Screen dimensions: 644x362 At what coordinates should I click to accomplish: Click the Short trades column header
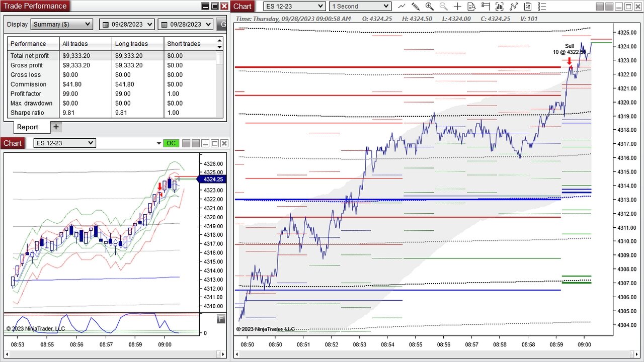(190, 44)
